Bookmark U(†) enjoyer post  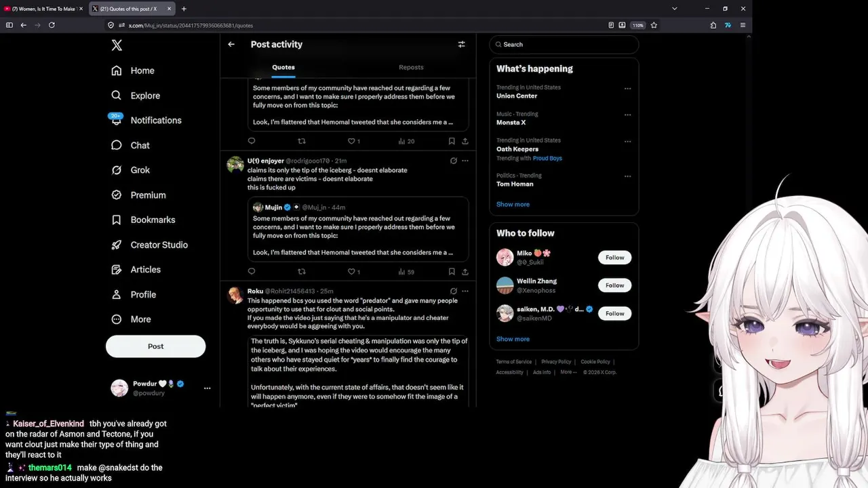[x=452, y=271]
